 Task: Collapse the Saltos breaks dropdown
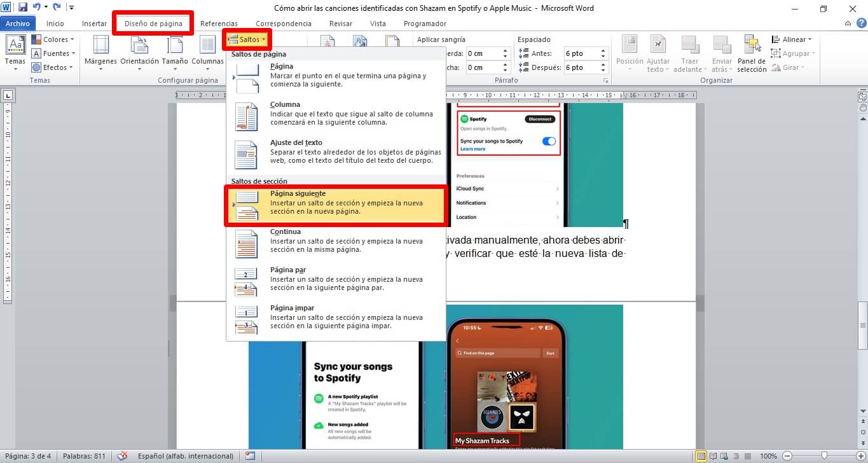[x=247, y=39]
